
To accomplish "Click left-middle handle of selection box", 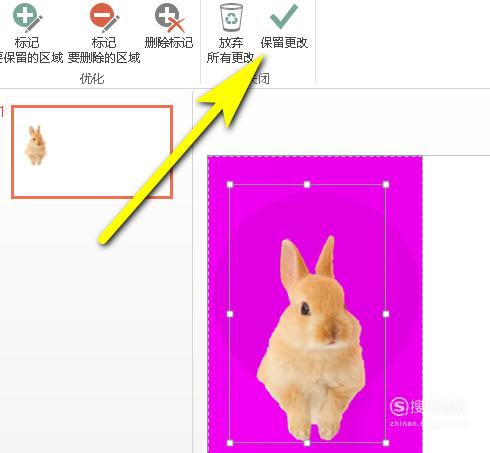I will pos(230,314).
